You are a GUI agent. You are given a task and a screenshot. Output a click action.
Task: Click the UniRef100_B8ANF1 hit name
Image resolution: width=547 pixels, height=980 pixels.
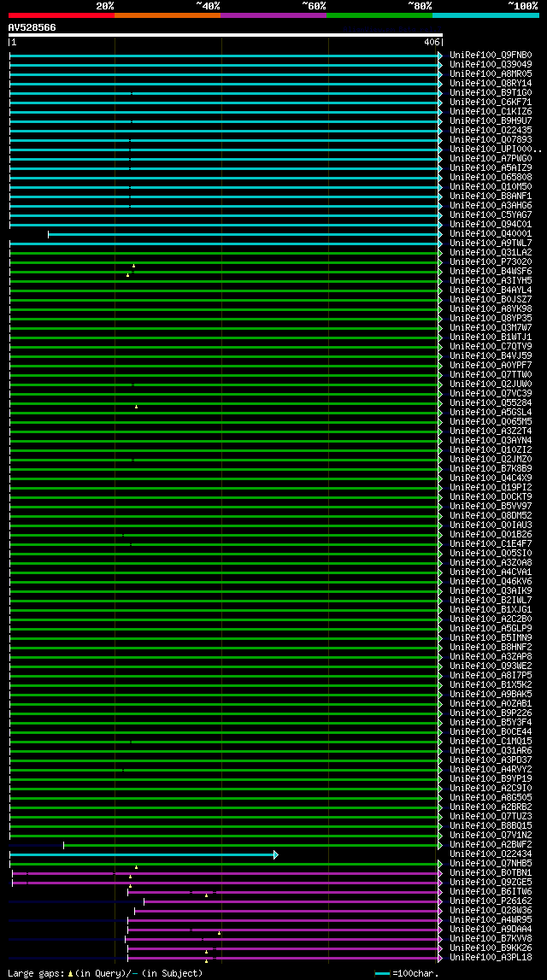point(491,197)
